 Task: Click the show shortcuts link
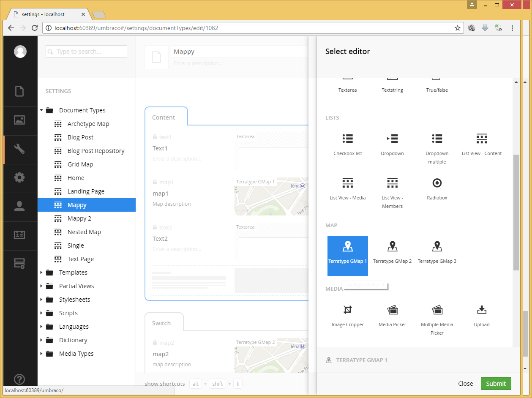[x=165, y=384]
